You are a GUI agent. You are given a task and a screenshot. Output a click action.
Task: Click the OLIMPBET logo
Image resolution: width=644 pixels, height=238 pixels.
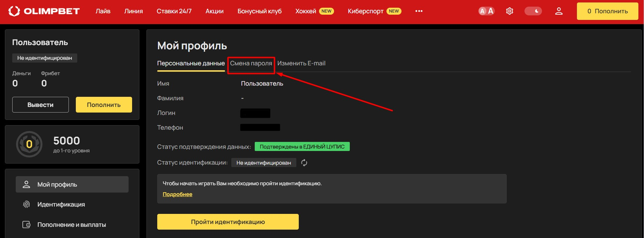coord(44,11)
